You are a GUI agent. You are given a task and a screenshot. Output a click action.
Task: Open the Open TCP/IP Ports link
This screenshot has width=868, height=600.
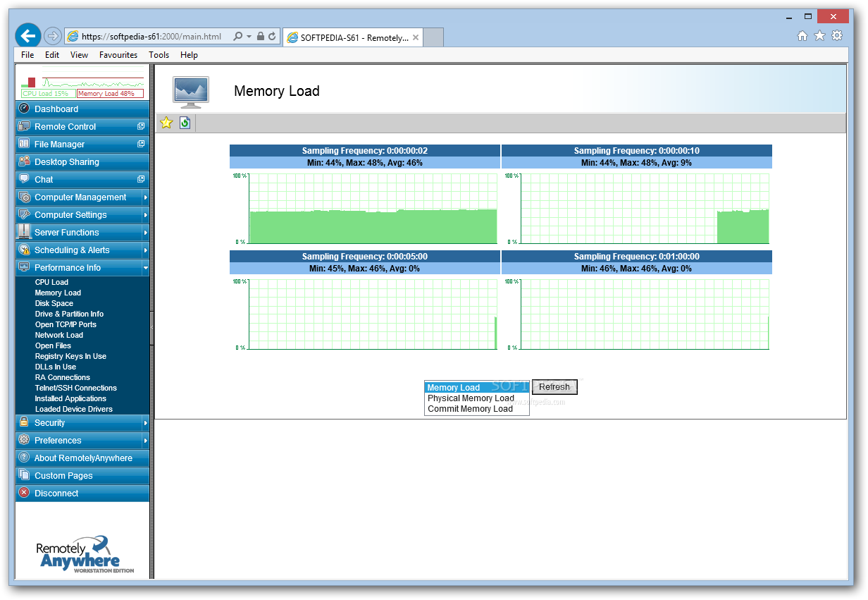click(66, 324)
